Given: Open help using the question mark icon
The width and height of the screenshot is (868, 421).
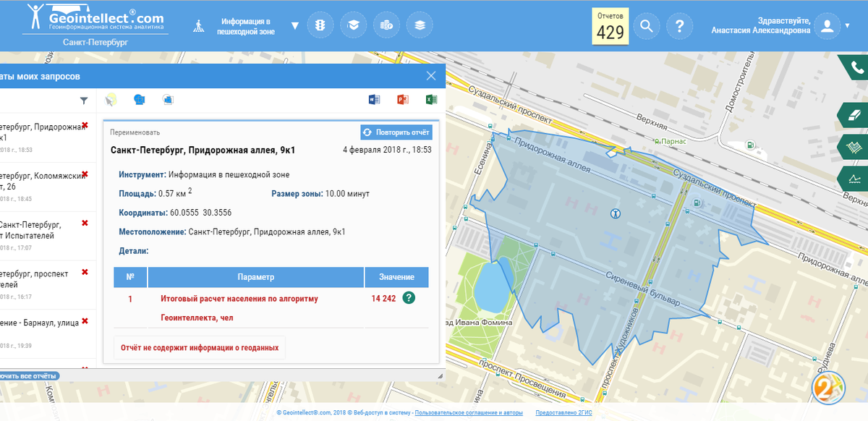Looking at the screenshot, I should click(x=680, y=26).
